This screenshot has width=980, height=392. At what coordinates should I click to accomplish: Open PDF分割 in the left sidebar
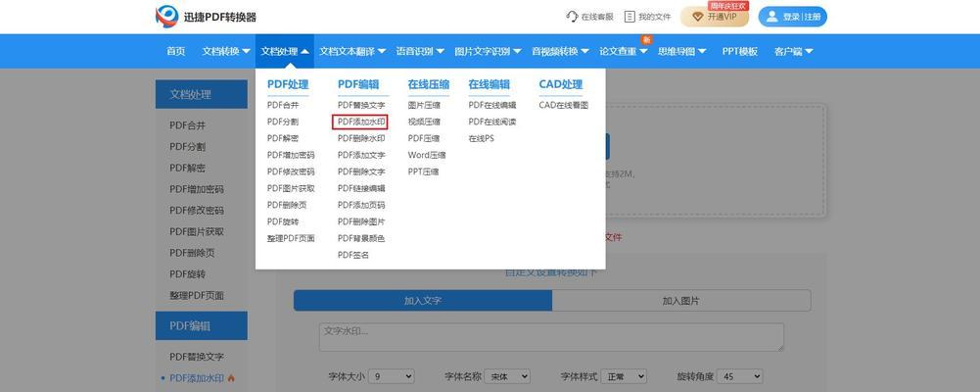click(x=188, y=147)
